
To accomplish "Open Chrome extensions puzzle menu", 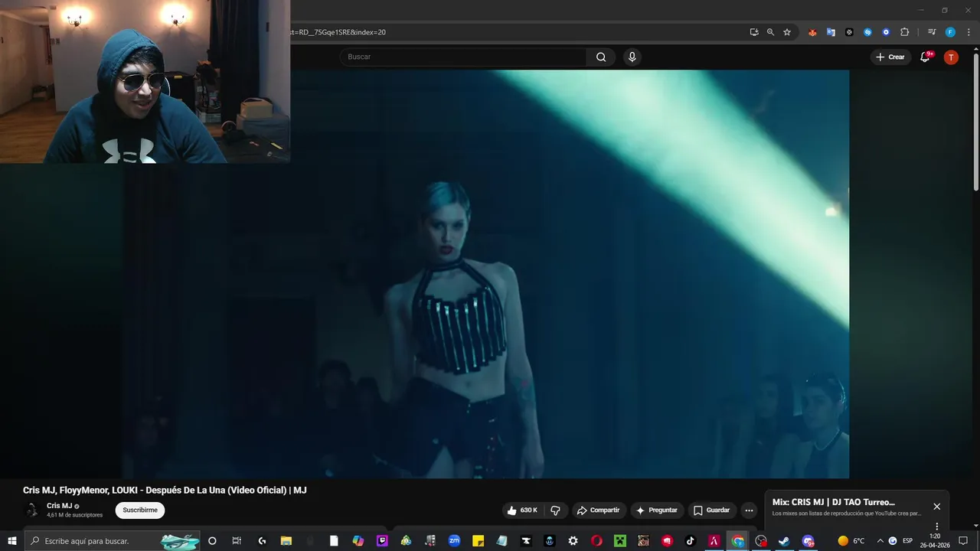I will point(904,32).
